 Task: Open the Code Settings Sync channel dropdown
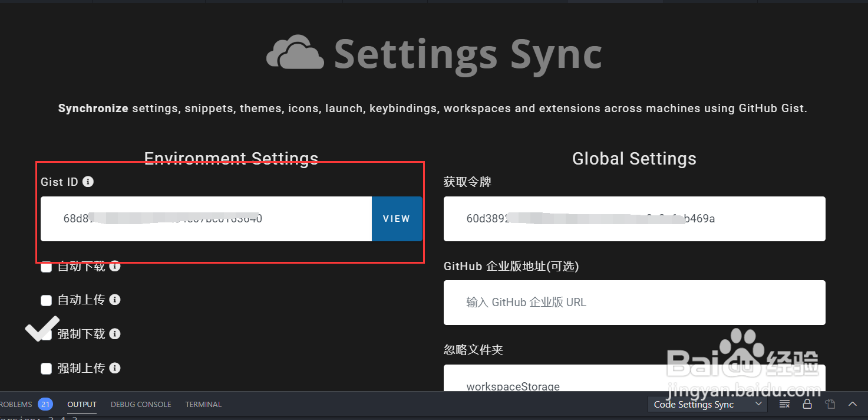click(x=707, y=404)
